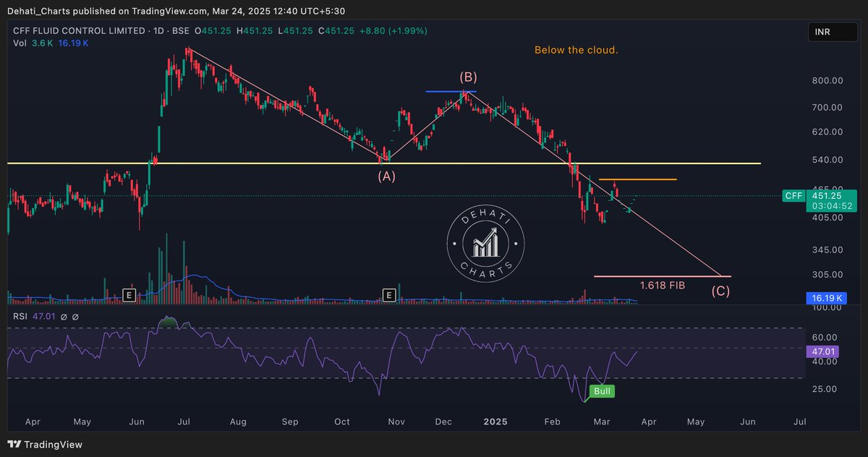Select the 'Below the cloud.' annotation
This screenshot has width=868, height=457.
(576, 51)
